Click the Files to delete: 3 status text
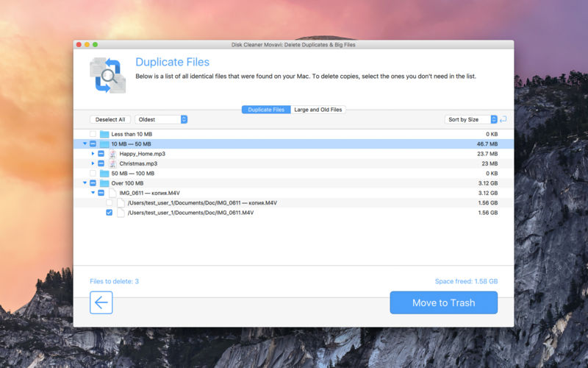The width and height of the screenshot is (588, 368). (x=115, y=281)
